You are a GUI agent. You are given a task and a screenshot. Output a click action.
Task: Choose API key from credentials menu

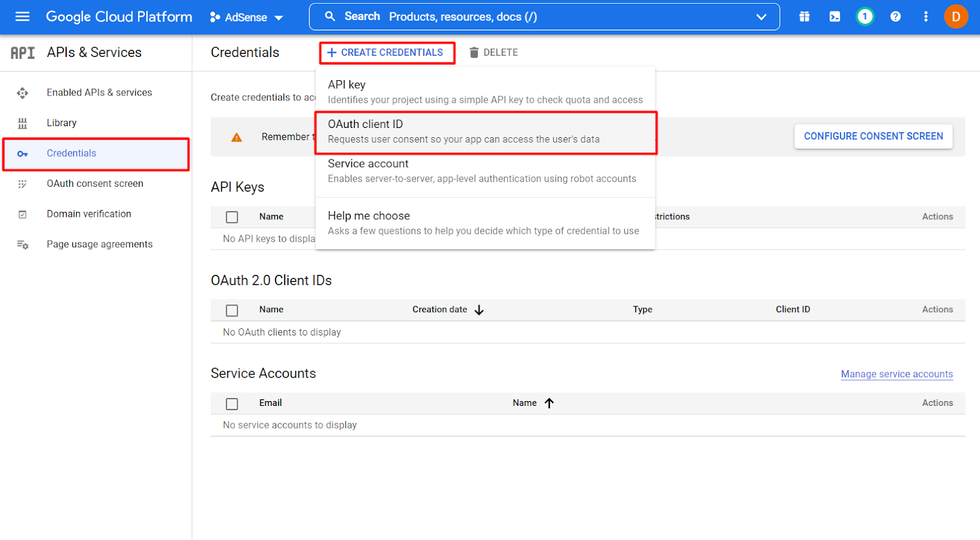(485, 91)
